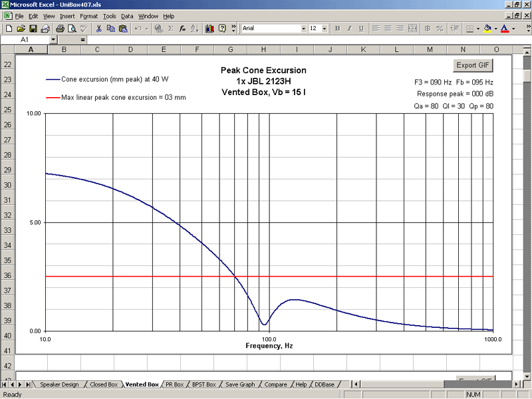Switch to the PR Box sheet tab
The height and width of the screenshot is (399, 532).
point(174,384)
